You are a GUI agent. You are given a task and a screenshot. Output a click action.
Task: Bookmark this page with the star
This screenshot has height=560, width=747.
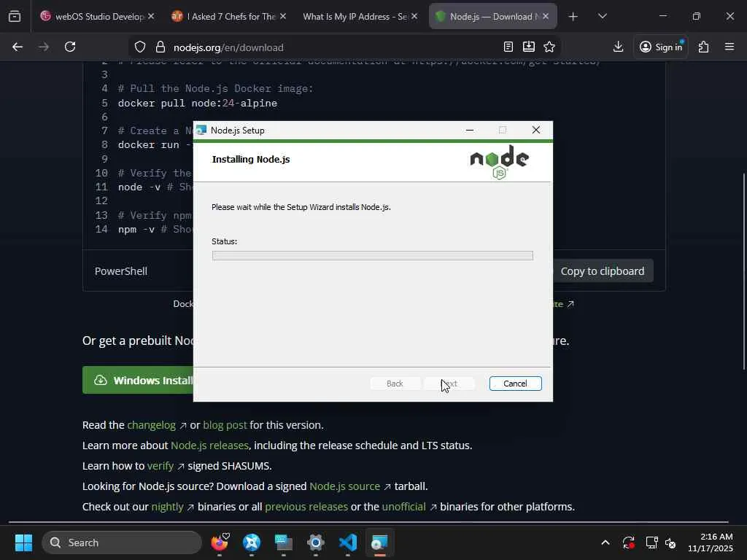549,47
